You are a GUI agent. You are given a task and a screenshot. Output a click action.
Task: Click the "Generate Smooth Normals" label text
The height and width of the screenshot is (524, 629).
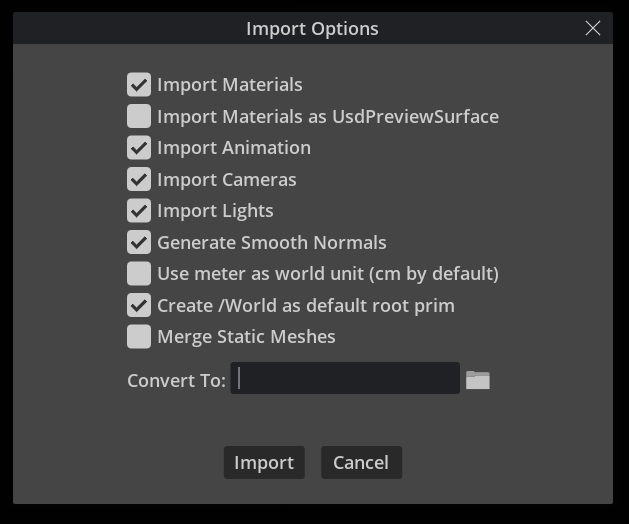272,243
